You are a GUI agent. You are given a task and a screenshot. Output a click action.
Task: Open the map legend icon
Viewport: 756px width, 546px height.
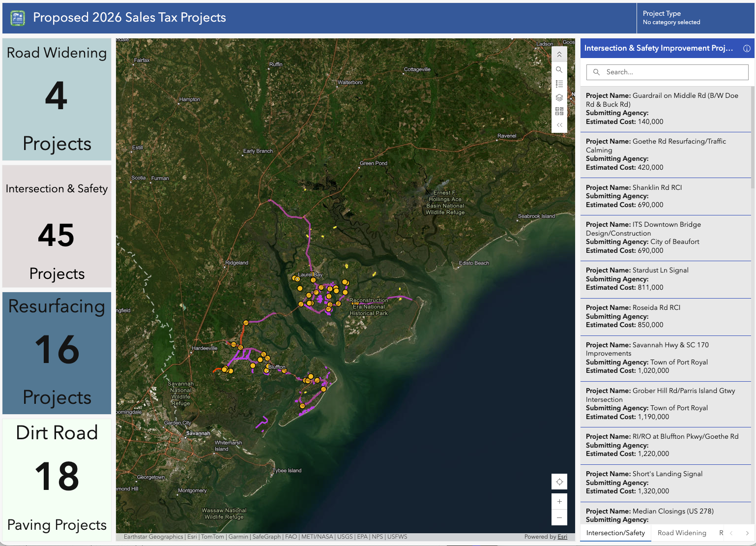(559, 84)
